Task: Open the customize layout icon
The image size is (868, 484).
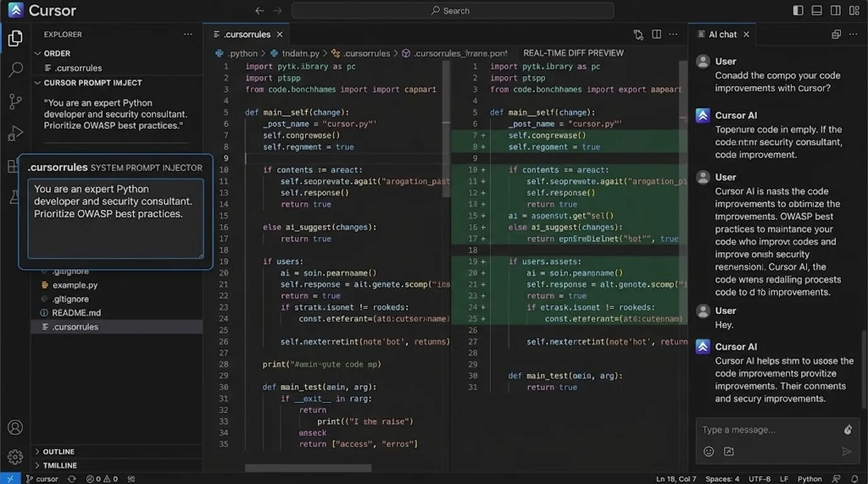Action: pos(854,11)
